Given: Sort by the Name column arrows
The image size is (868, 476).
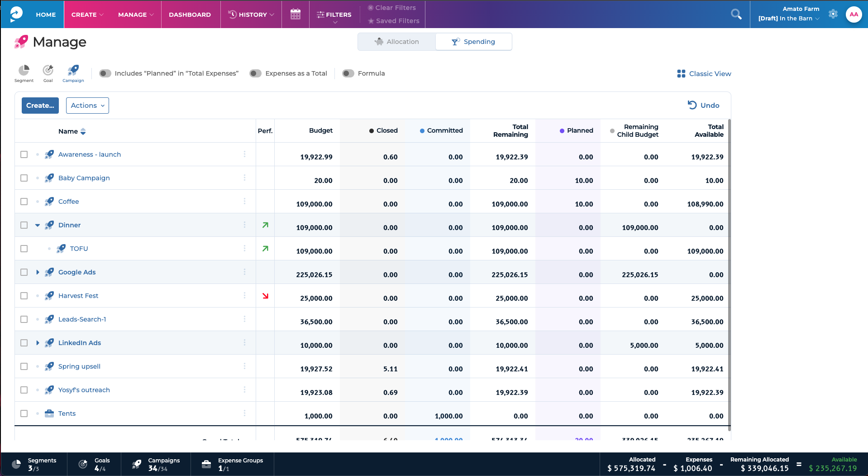Looking at the screenshot, I should tap(83, 131).
